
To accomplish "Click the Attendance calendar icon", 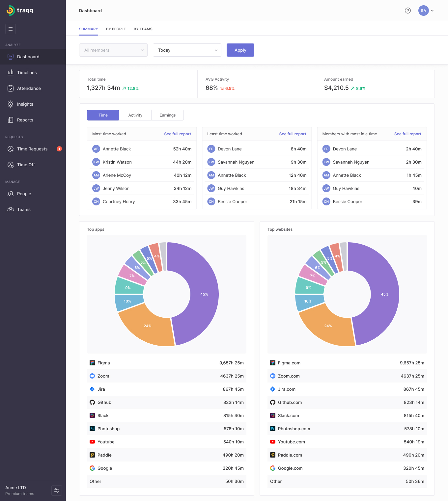I will [x=11, y=88].
